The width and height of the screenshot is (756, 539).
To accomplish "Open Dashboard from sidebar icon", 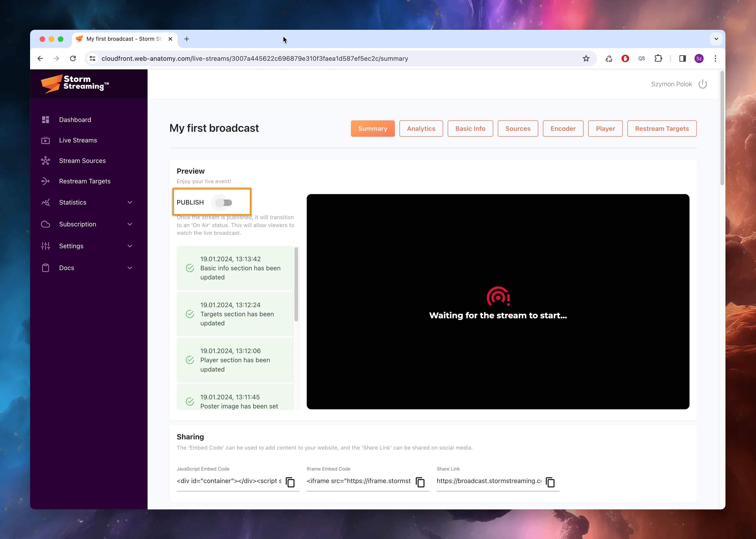I will tap(46, 120).
